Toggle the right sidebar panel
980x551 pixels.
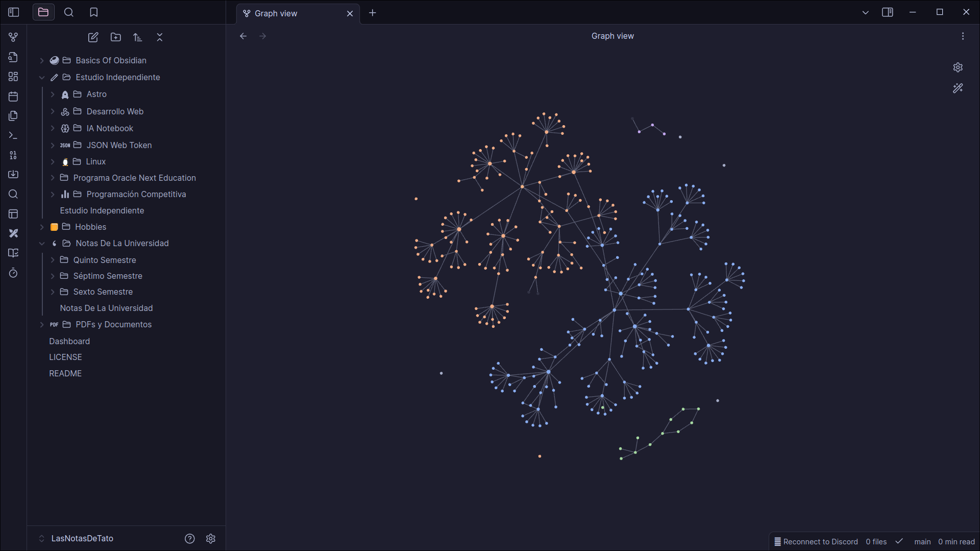click(x=888, y=12)
